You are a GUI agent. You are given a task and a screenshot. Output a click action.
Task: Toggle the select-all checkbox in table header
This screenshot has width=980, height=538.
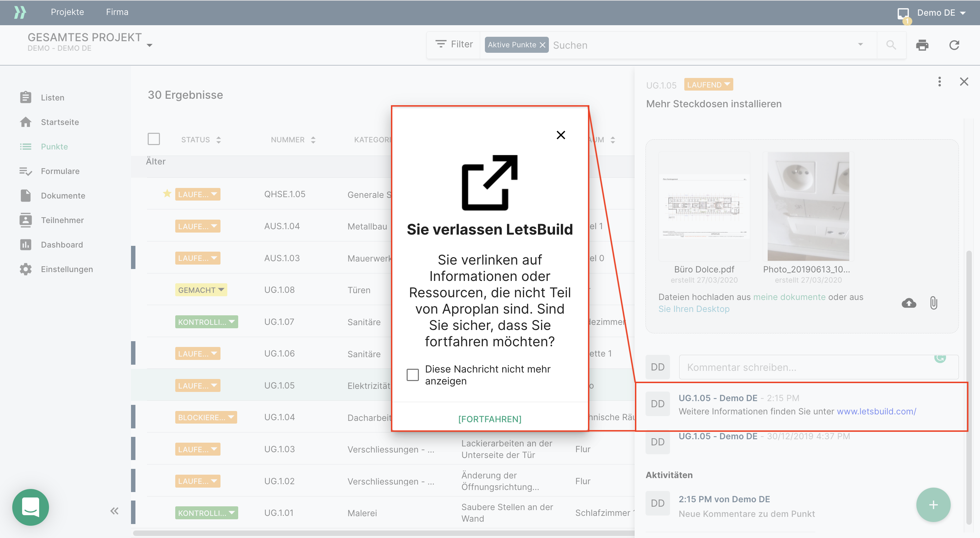154,139
